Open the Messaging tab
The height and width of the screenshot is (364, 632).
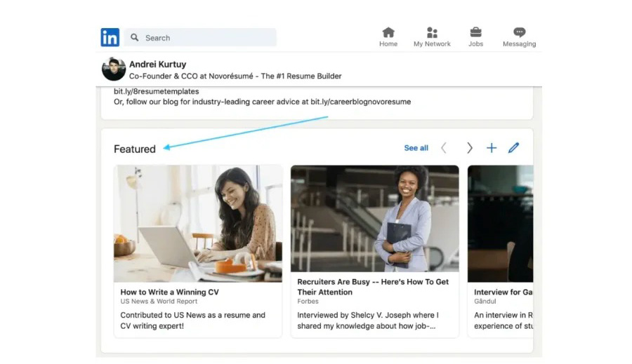pos(519,37)
